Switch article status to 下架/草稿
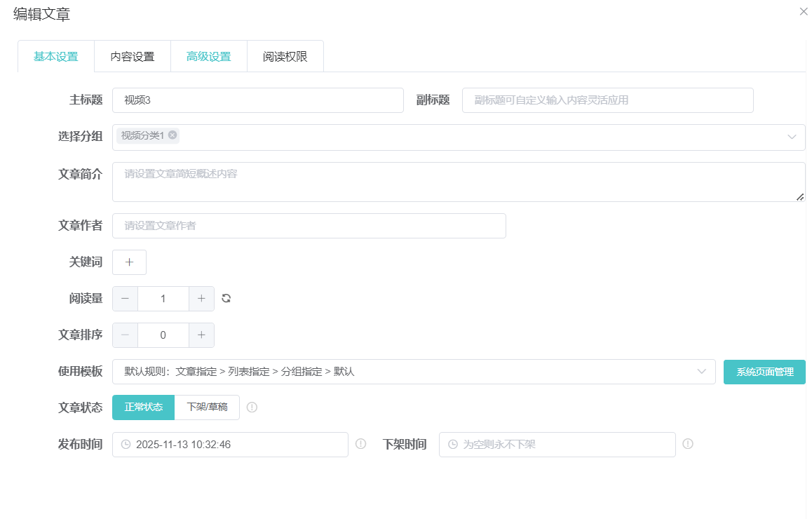Image resolution: width=812 pixels, height=519 pixels. [207, 407]
